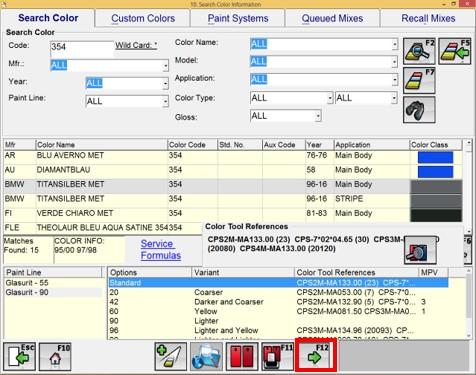Click the binoculars search icon

419,110
